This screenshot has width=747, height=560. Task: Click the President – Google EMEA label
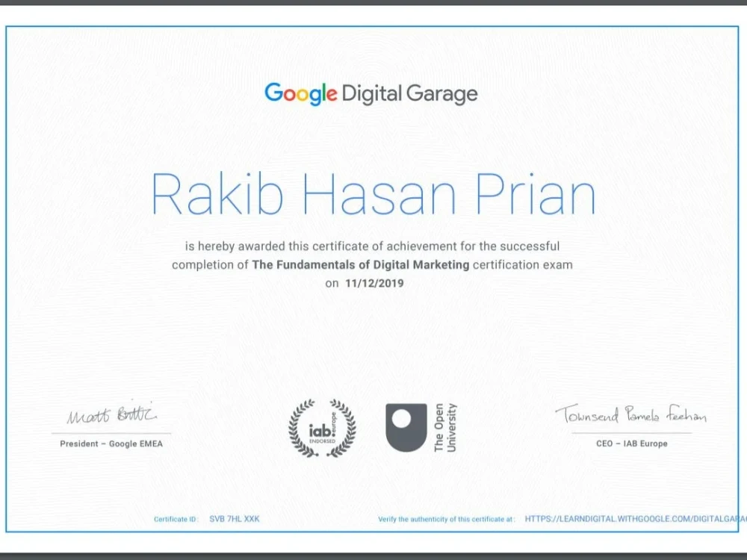pyautogui.click(x=111, y=444)
